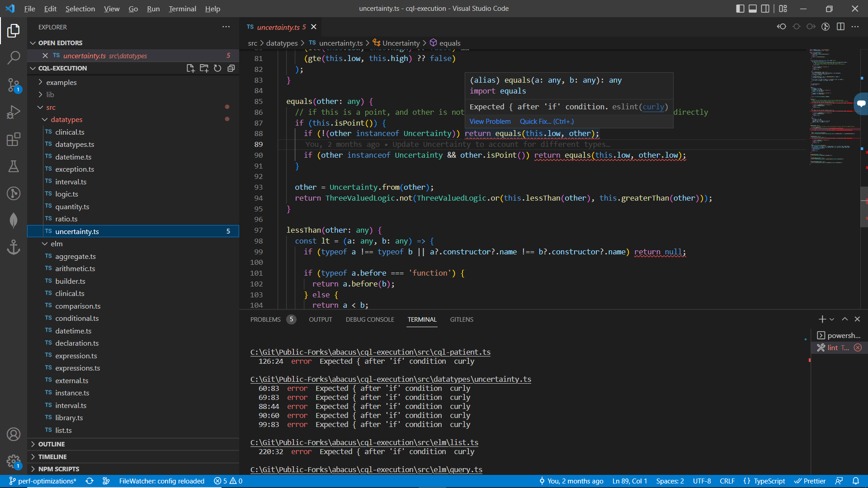The height and width of the screenshot is (488, 868).
Task: Open the Manage gear menu
Action: coord(14,461)
